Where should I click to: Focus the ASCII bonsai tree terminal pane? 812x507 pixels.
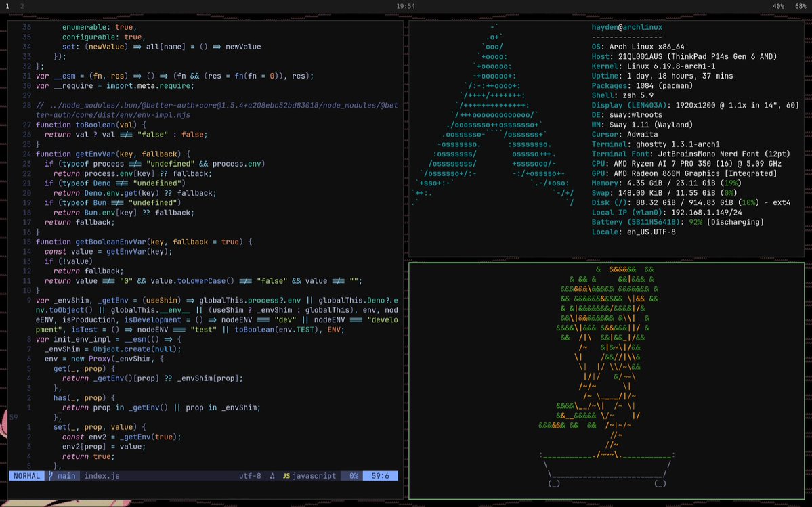[606, 381]
